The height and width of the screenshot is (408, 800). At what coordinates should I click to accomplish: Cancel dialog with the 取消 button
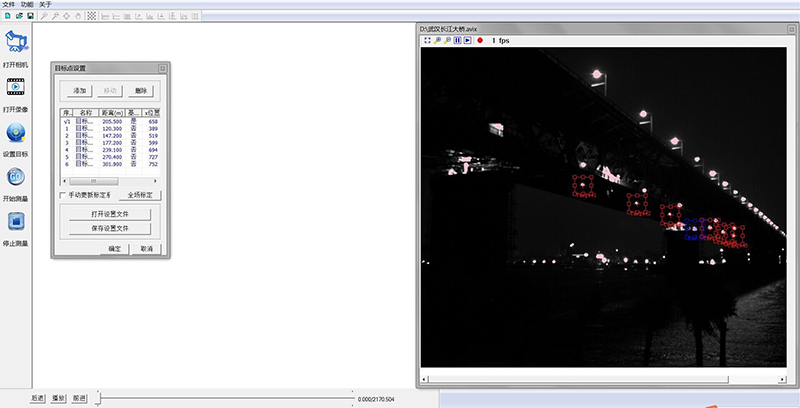point(147,249)
